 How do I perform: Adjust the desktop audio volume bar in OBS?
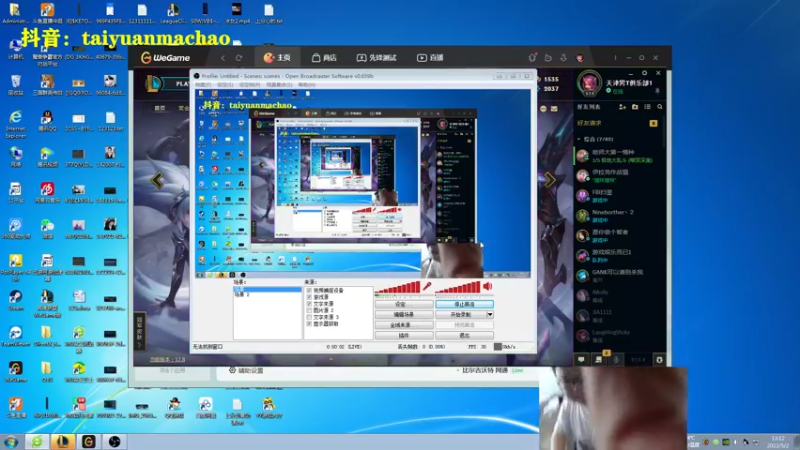[458, 288]
